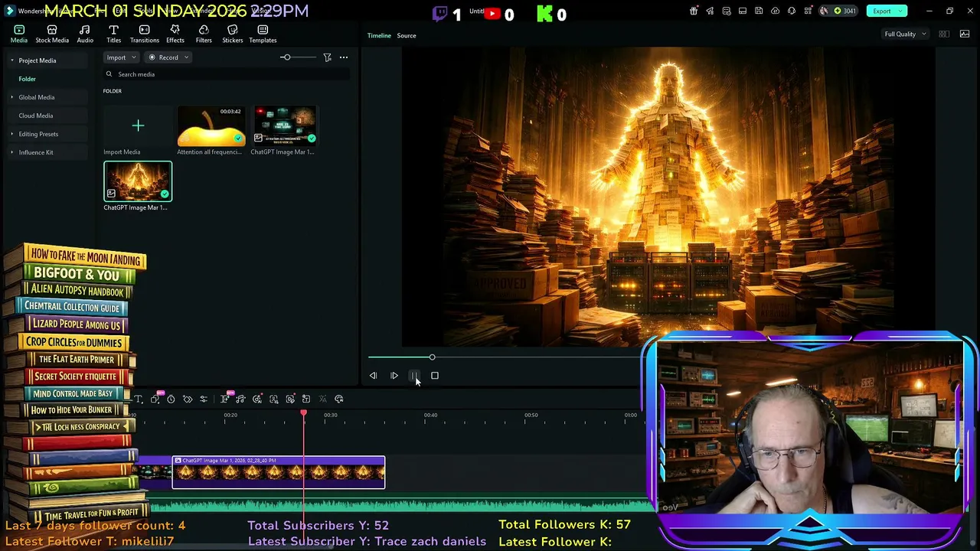Stop the preview playback
This screenshot has width=980, height=551.
(x=435, y=376)
